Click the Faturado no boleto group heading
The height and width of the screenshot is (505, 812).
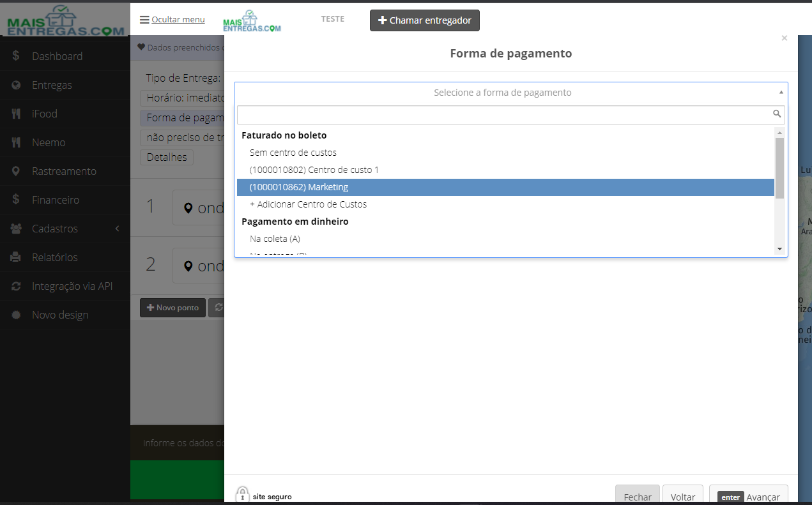(284, 135)
